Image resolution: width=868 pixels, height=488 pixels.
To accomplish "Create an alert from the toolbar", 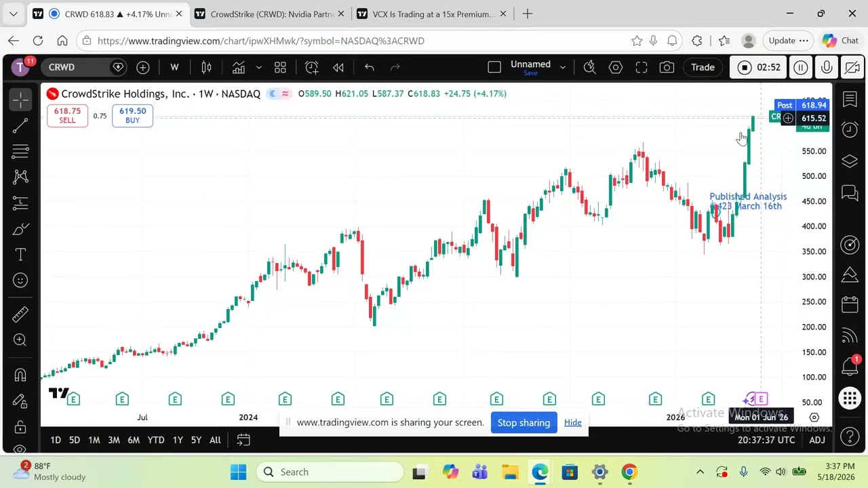I will tap(311, 67).
